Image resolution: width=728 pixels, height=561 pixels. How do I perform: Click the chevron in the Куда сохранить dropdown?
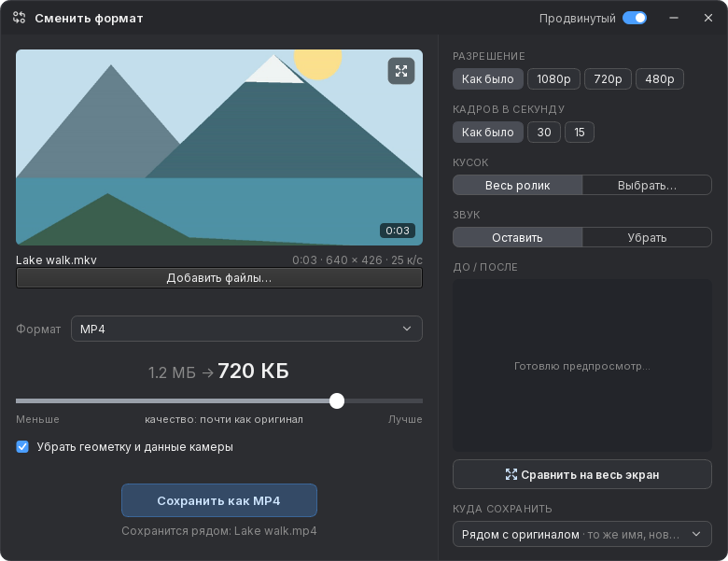coord(696,534)
